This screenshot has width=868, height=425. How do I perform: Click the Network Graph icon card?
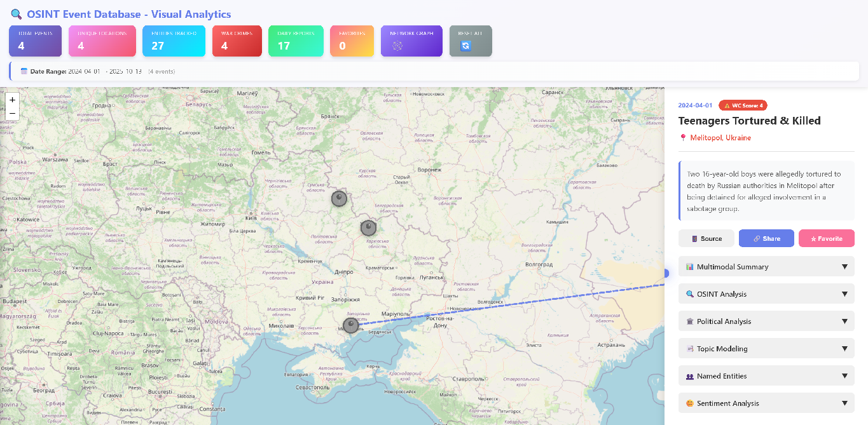[x=411, y=41]
